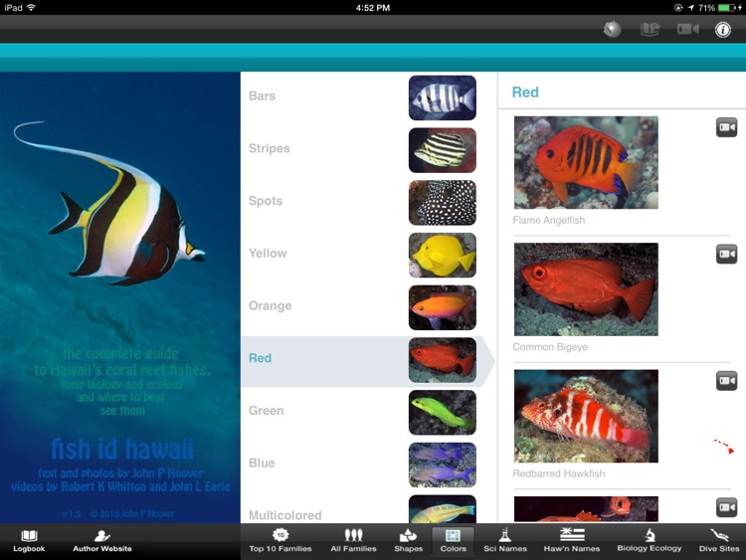746x560 pixels.
Task: Tap the Flame Angelfish name label
Action: pyautogui.click(x=549, y=220)
